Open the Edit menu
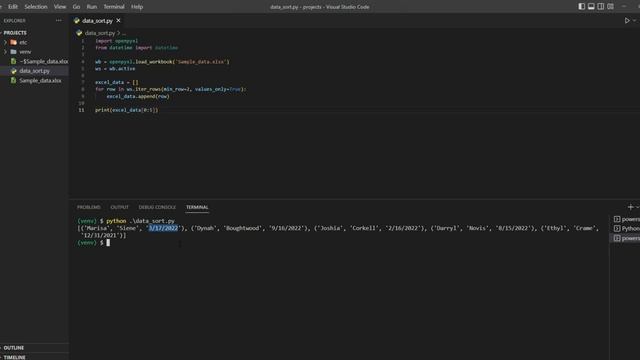 (13, 7)
